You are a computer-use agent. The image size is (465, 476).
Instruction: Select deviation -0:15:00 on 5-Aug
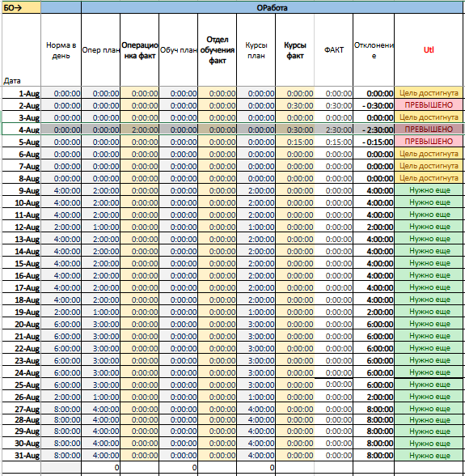tap(374, 142)
